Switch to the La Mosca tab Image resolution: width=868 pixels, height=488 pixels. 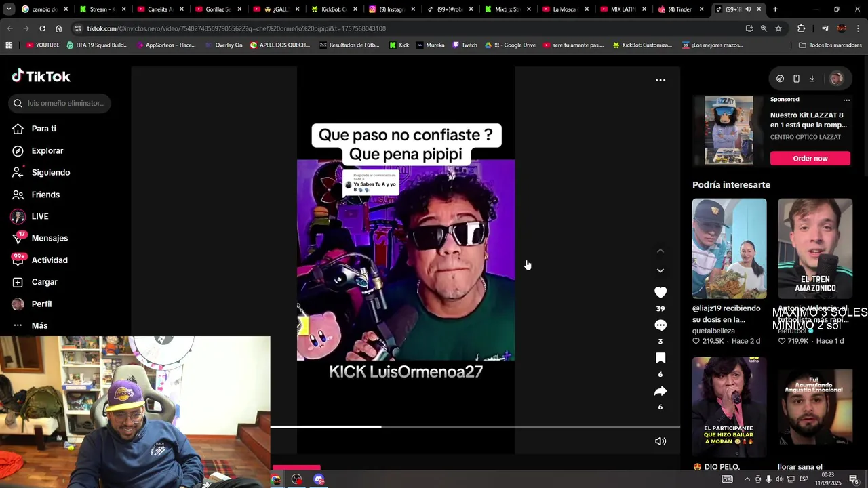pyautogui.click(x=564, y=9)
